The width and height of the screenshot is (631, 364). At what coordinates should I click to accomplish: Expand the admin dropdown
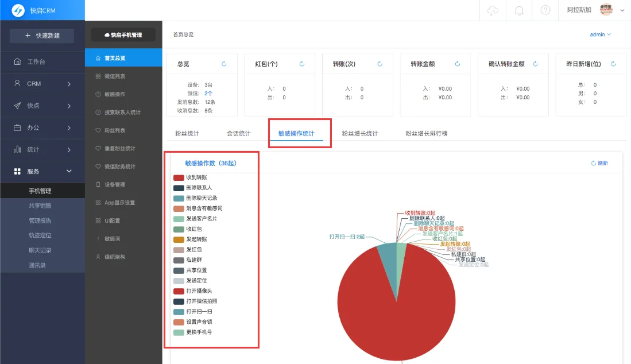pos(599,33)
